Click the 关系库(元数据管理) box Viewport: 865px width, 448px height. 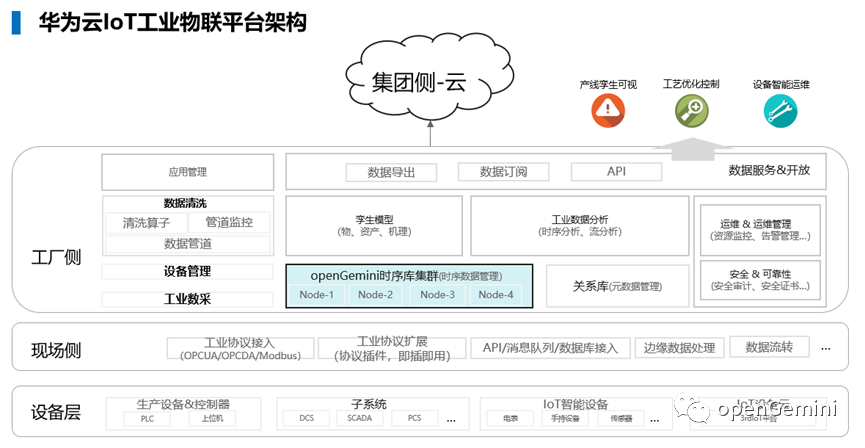pos(617,286)
